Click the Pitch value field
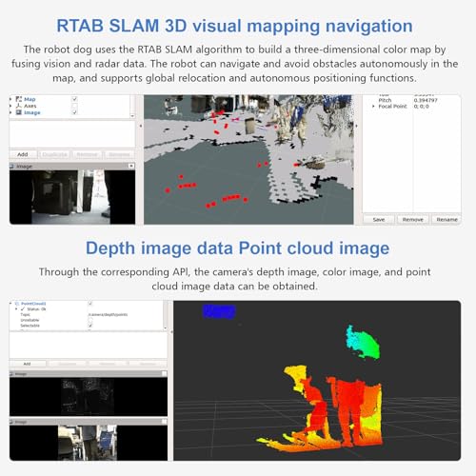 pos(426,100)
